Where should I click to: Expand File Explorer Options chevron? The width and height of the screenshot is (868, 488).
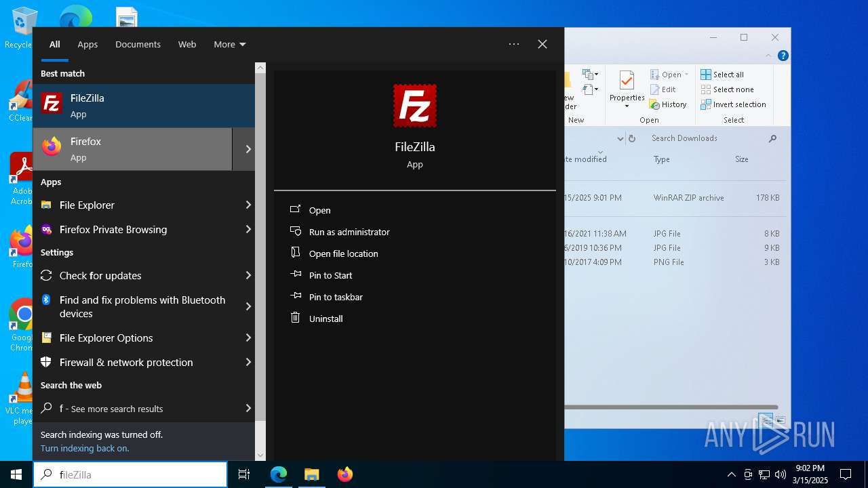tap(248, 338)
